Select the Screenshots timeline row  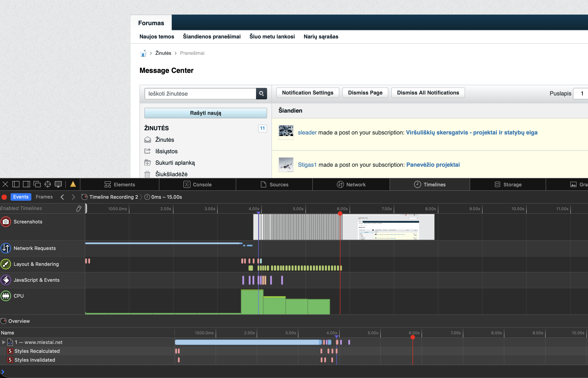pos(28,222)
